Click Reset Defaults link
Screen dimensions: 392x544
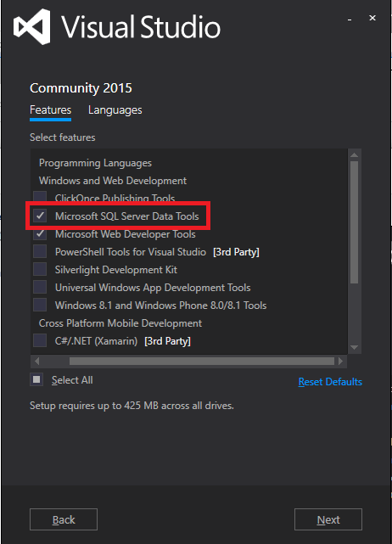[x=330, y=382]
